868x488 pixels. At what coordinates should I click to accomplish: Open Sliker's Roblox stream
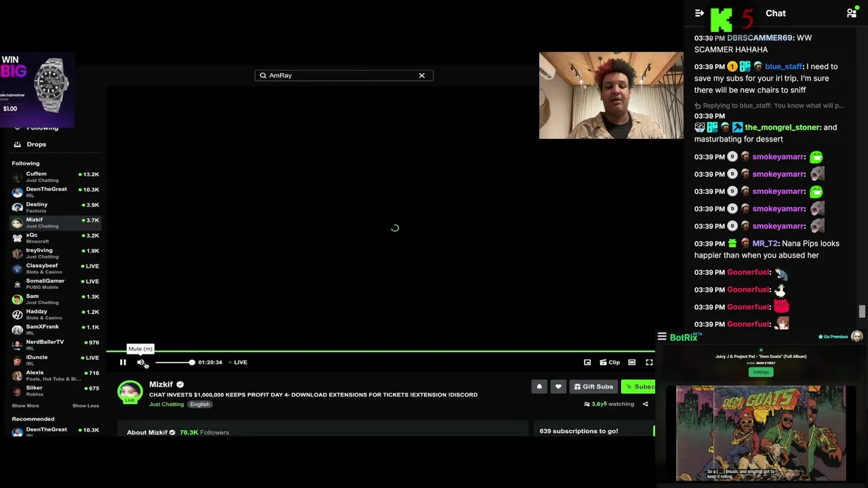point(56,390)
